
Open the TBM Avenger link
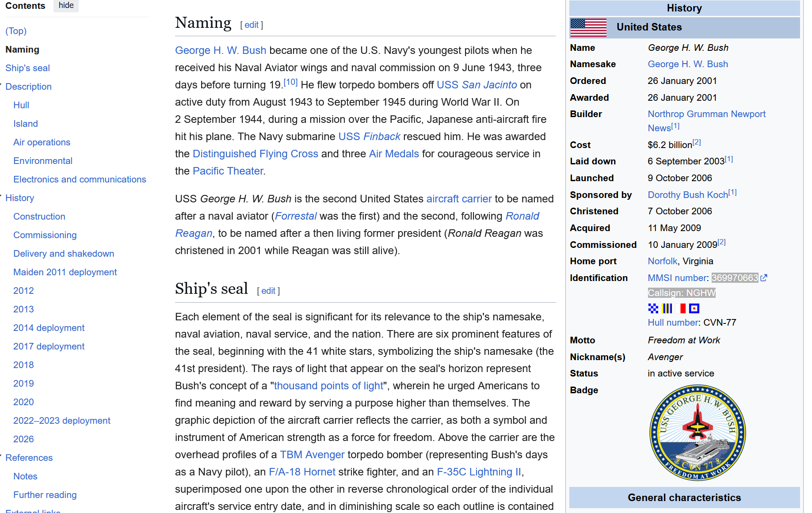click(x=312, y=455)
